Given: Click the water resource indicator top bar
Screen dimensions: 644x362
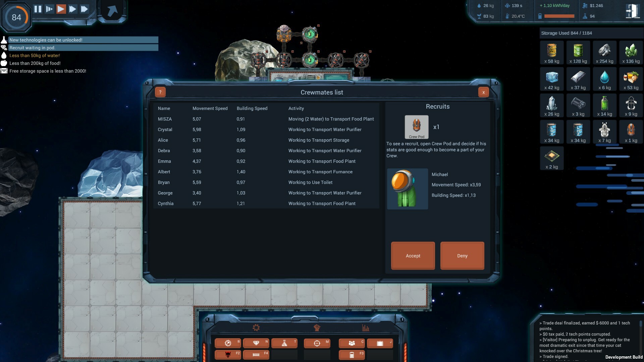Looking at the screenshot, I should 483,5.
